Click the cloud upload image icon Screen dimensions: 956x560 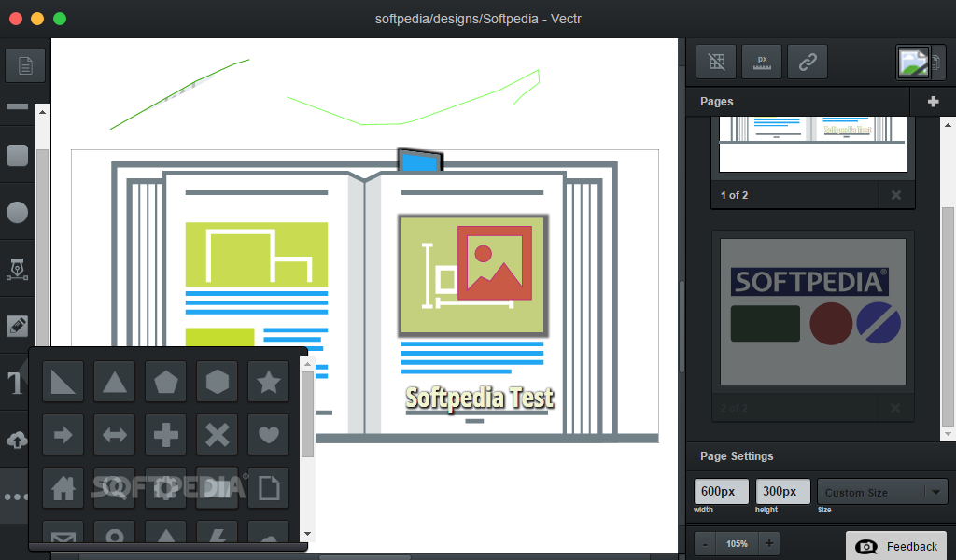17,440
